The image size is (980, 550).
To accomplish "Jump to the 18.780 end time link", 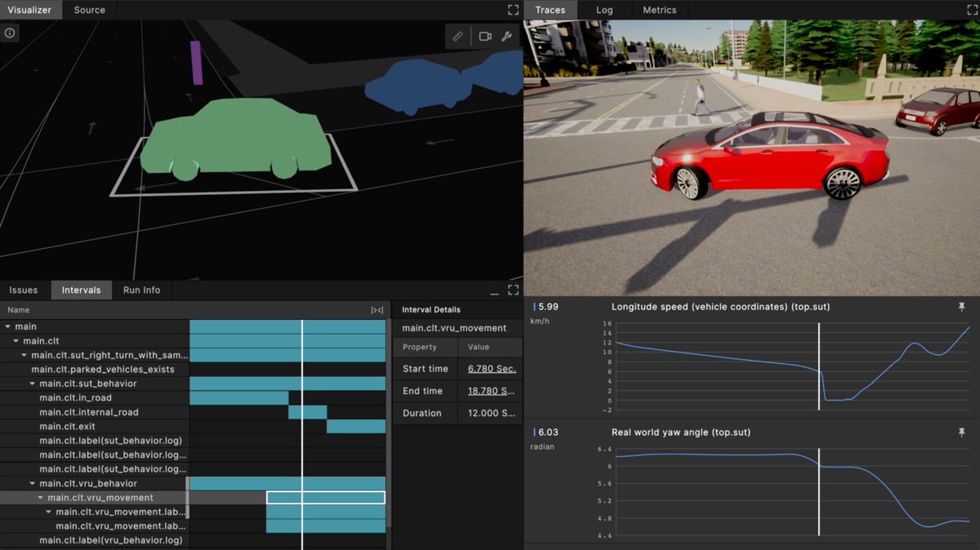I will (491, 391).
